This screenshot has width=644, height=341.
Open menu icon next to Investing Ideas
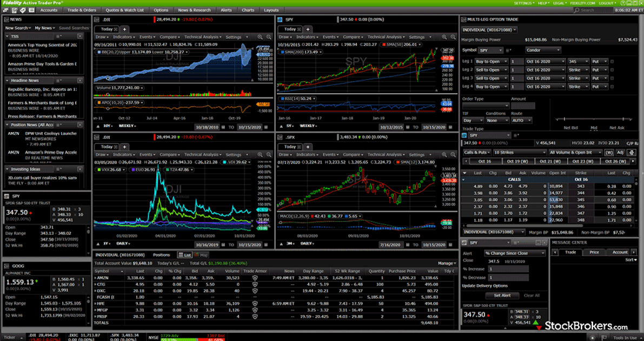tap(58, 169)
